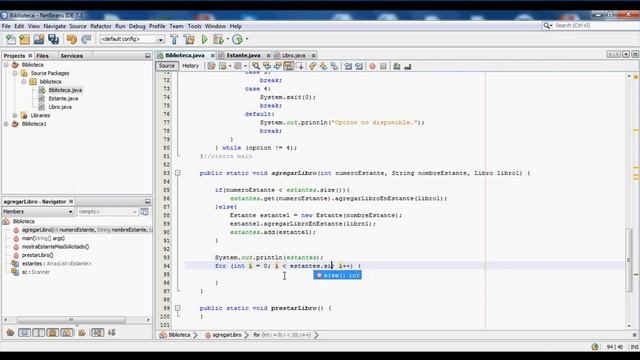Collapse the Biblioteca project node
This screenshot has width=640, height=360.
[x=6, y=65]
